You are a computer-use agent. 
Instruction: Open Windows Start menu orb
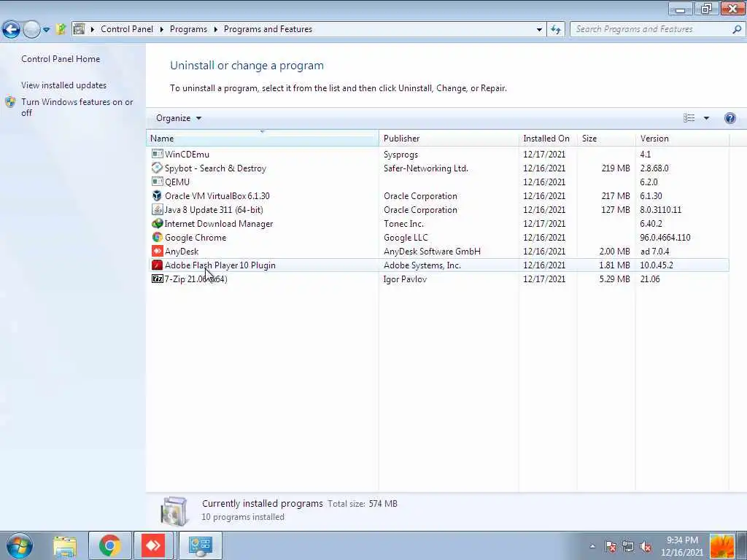pyautogui.click(x=20, y=545)
